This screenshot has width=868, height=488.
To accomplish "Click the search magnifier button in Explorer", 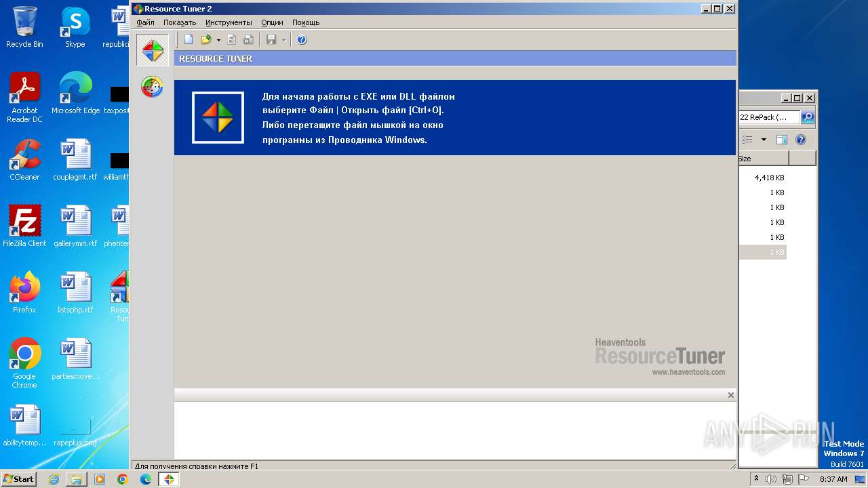I will click(x=808, y=117).
